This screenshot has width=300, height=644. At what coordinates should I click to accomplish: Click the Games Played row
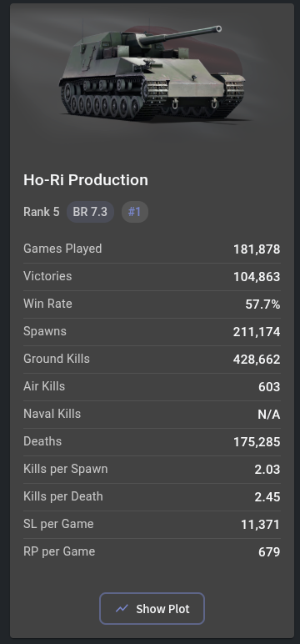152,249
